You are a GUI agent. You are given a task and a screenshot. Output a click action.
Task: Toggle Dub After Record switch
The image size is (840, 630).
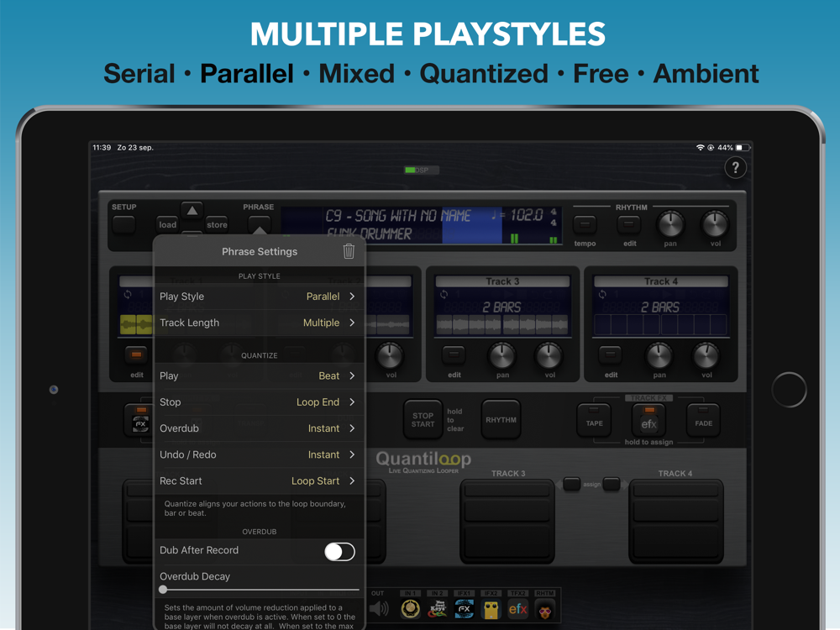click(x=339, y=551)
